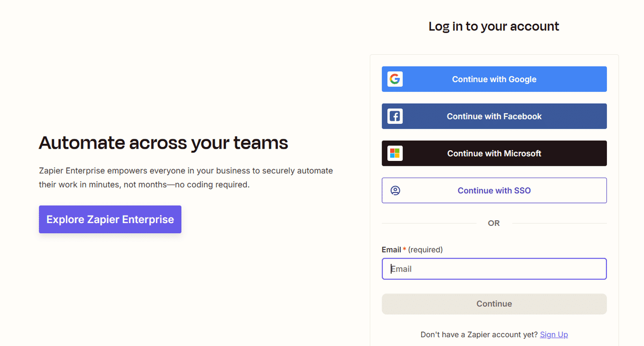
Task: Click the Microsoft four-square logo icon
Action: (395, 153)
